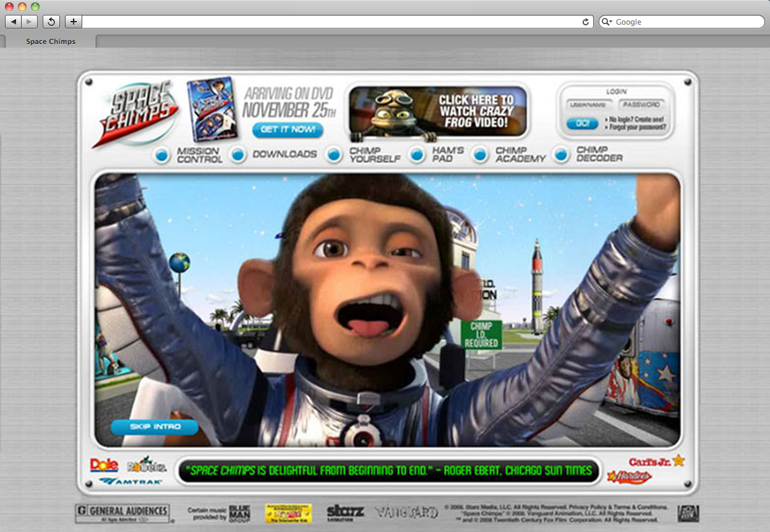The width and height of the screenshot is (770, 532).
Task: Go back with the browser back arrow
Action: 13,22
